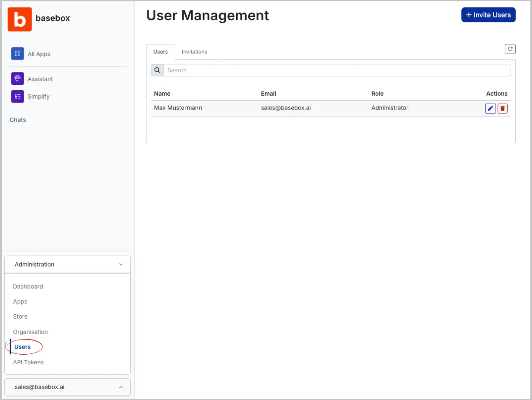Screen dimensions: 532x400
Task: Open Apps in the Administration menu
Action: [20, 301]
